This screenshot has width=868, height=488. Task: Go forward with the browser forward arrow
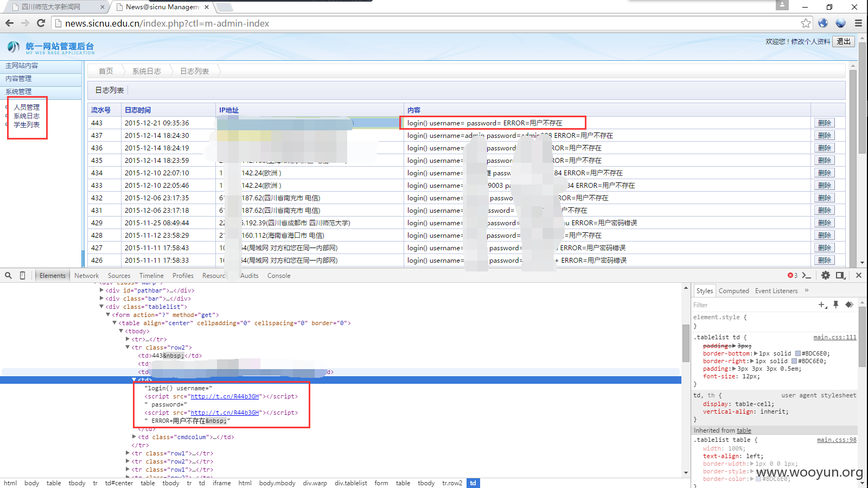[x=25, y=23]
